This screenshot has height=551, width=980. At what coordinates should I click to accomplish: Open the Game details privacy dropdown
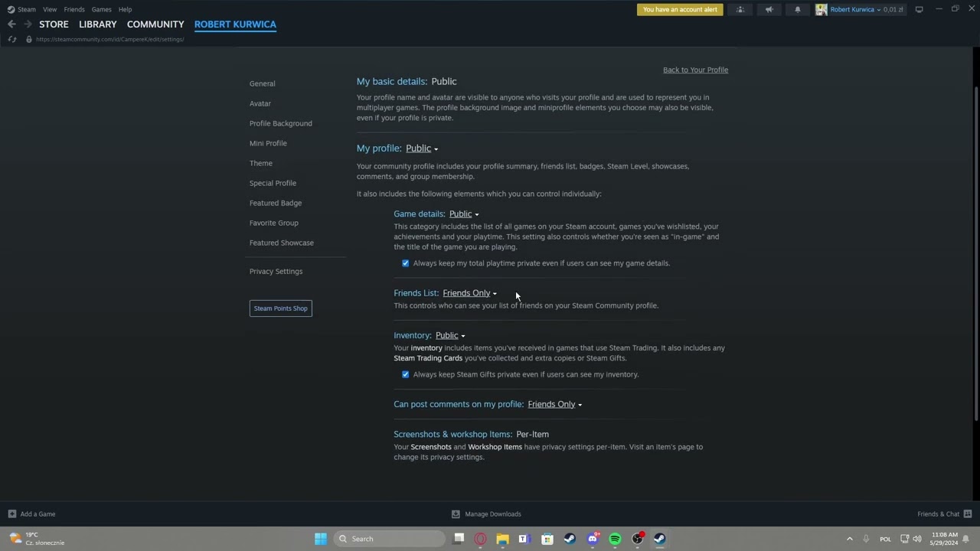click(x=464, y=214)
